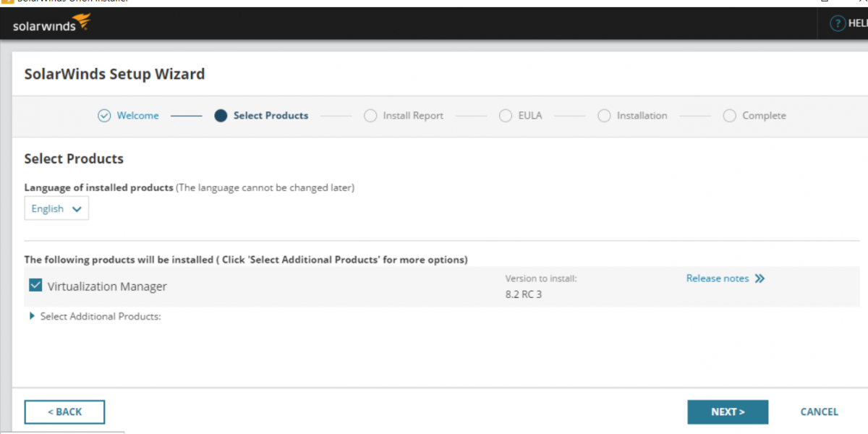Viewport: 868px width, 434px height.
Task: Click the language dropdown chevron arrow
Action: 77,209
